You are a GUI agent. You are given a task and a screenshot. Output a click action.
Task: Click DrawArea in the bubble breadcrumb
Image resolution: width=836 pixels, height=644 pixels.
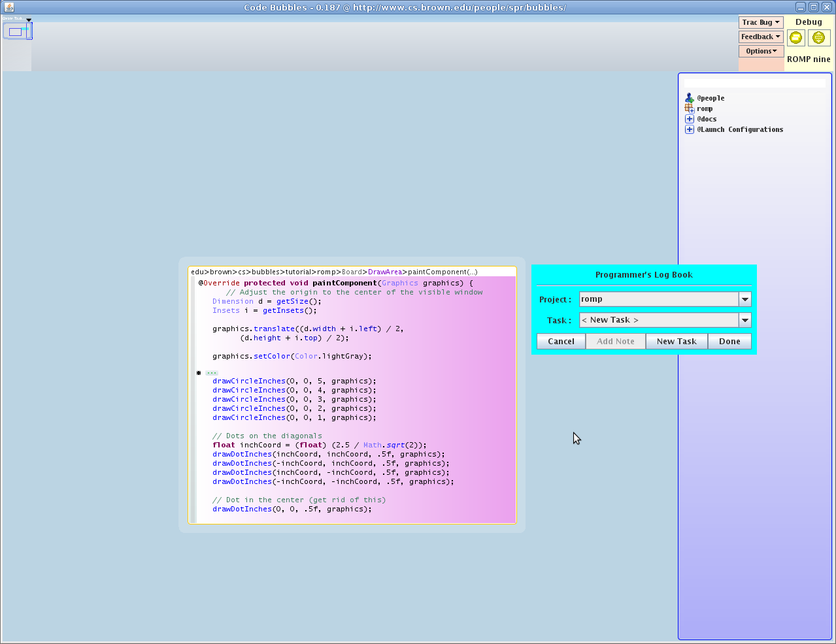385,272
